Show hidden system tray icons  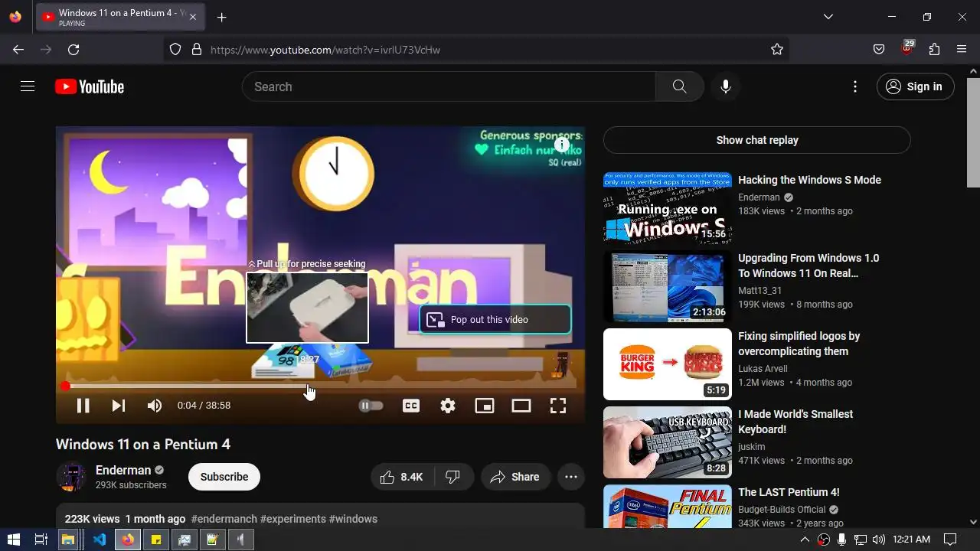click(x=805, y=540)
